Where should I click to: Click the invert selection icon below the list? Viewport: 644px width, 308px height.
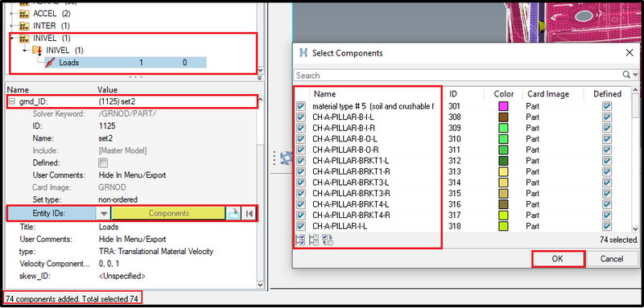(328, 240)
